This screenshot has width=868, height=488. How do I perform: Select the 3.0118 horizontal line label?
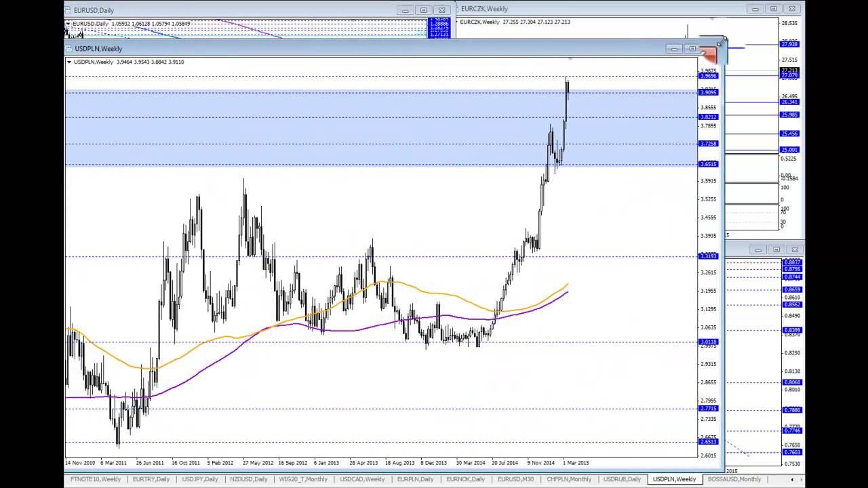(x=708, y=342)
